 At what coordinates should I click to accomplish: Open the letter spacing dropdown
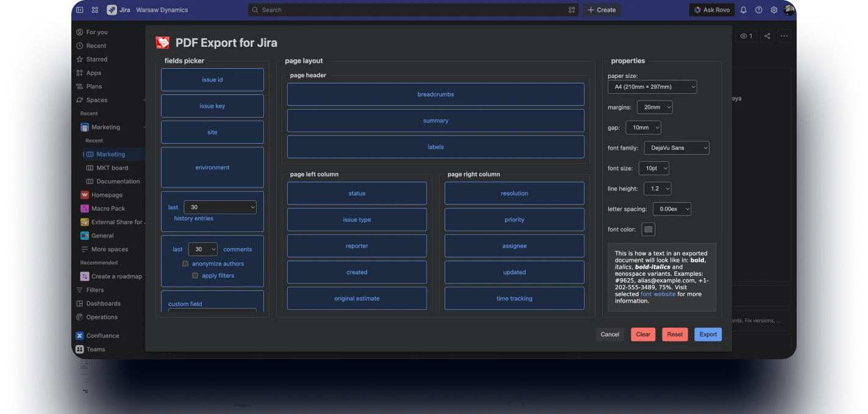coord(672,209)
